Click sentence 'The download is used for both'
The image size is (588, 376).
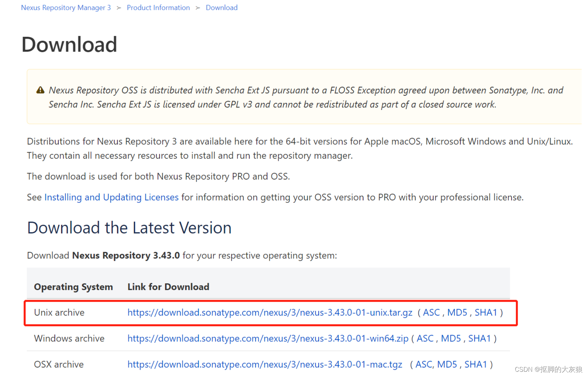[158, 176]
